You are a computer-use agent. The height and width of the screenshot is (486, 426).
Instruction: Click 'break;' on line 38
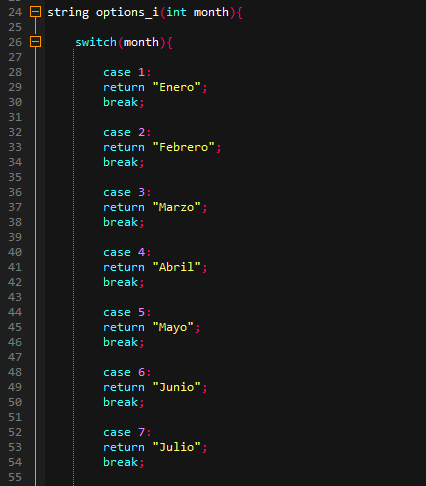click(124, 222)
